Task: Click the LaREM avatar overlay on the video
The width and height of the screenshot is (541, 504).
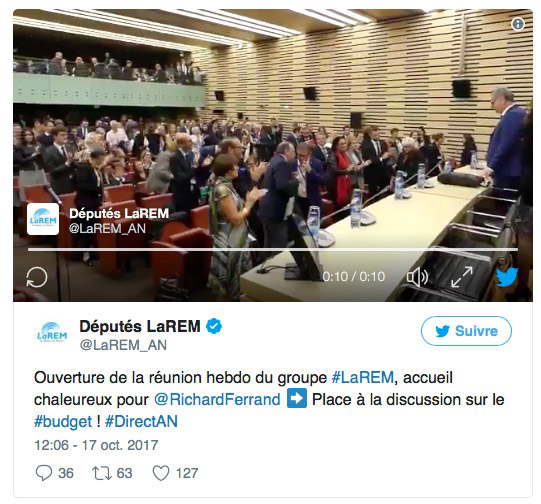Action: 43,219
